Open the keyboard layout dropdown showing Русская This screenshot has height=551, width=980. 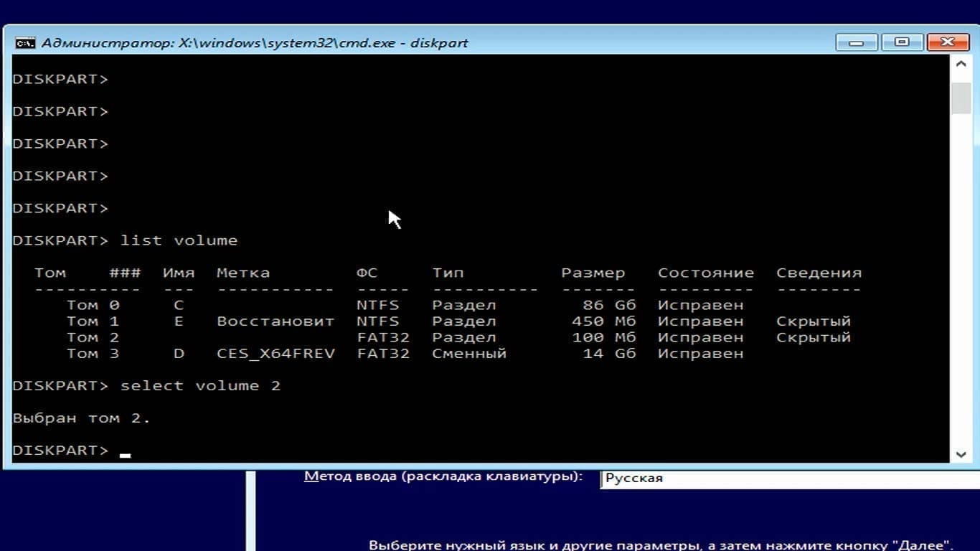(x=789, y=479)
